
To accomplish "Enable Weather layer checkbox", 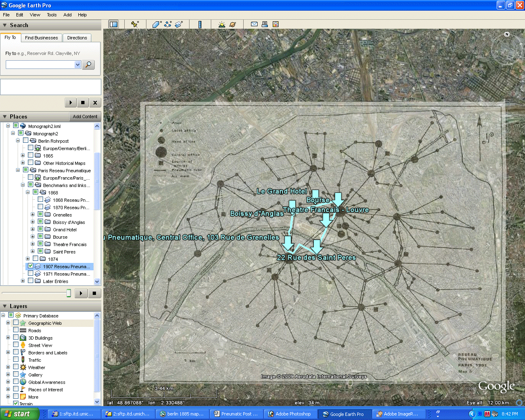I will point(16,367).
